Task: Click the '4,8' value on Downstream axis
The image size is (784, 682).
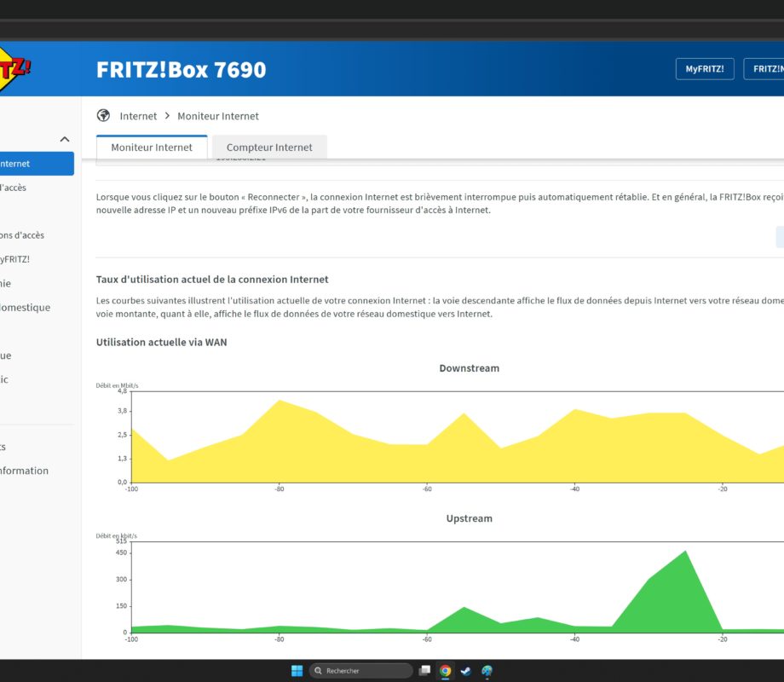Action: (x=123, y=390)
